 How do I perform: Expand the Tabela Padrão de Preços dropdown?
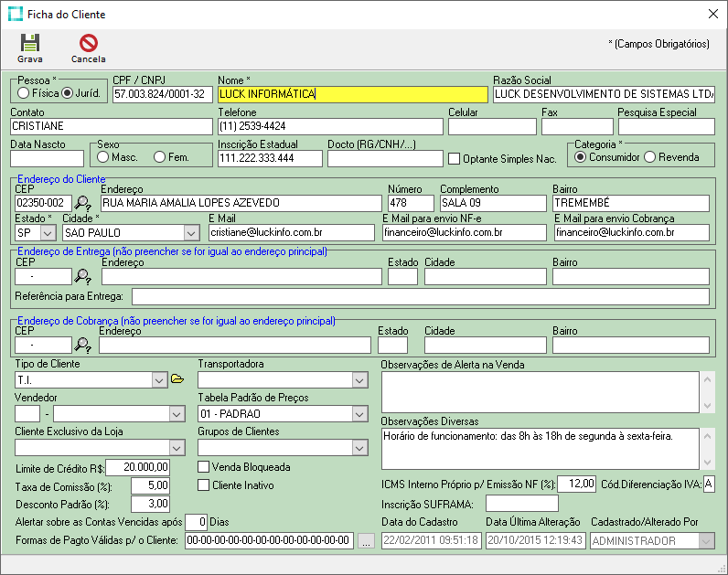pyautogui.click(x=359, y=414)
